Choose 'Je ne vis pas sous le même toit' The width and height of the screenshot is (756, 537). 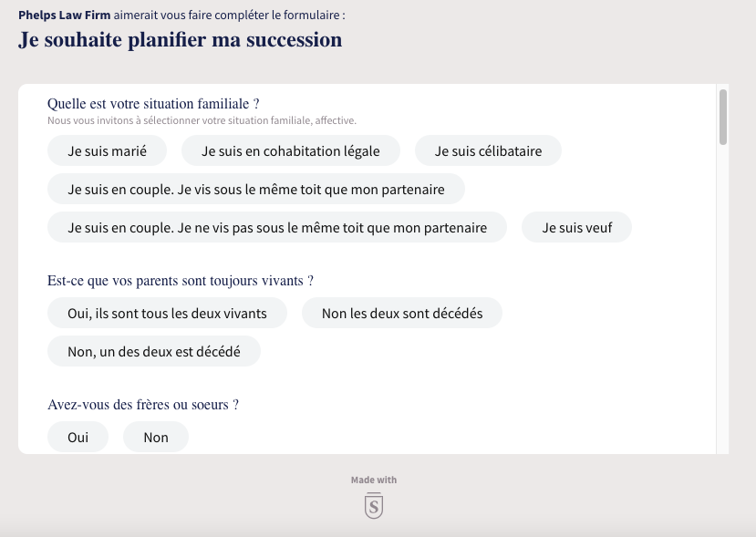(277, 227)
